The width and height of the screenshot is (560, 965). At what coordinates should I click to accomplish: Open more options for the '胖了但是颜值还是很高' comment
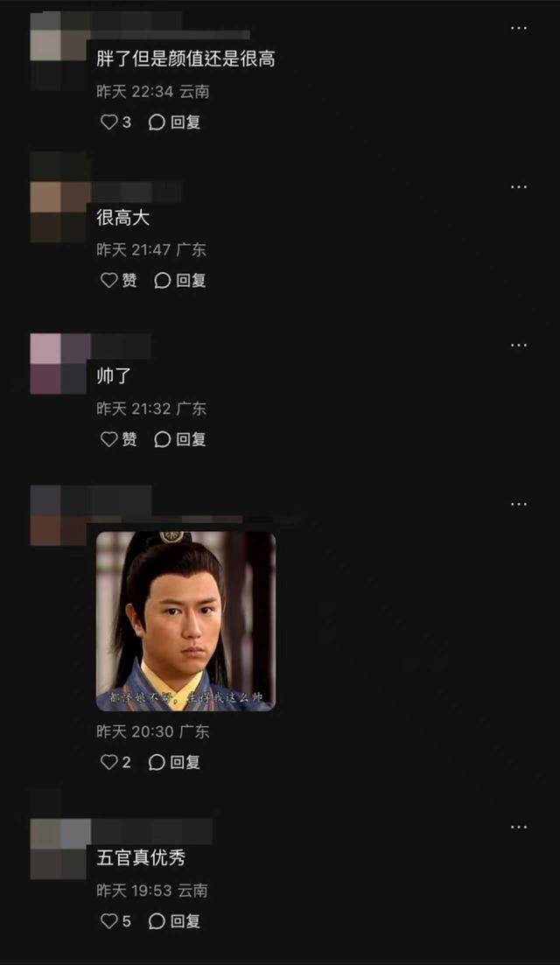[519, 28]
